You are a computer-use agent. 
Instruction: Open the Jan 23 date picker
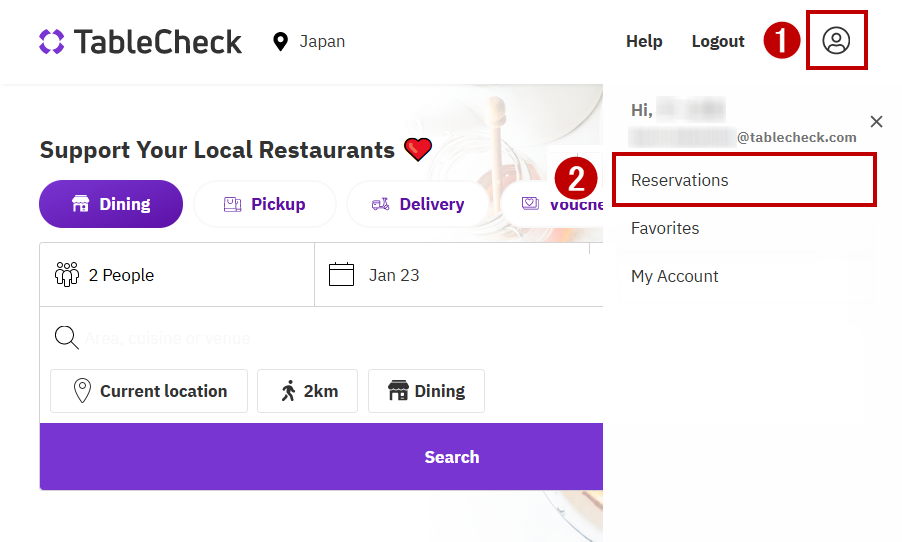[458, 275]
